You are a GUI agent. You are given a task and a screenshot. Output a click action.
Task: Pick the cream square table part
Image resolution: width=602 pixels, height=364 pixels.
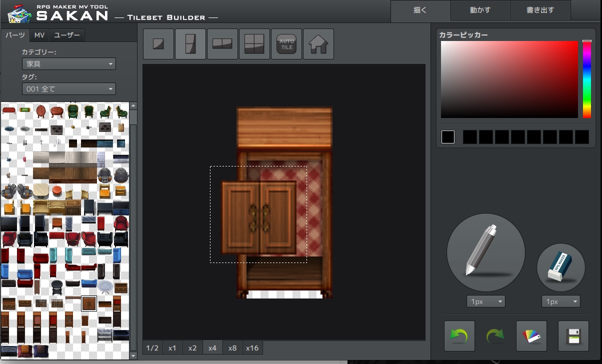tap(41, 191)
